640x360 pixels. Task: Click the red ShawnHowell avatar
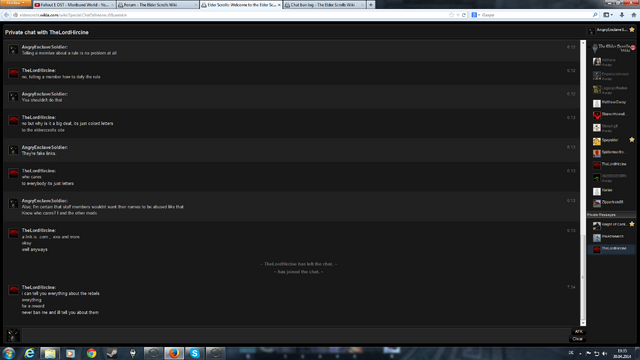point(597,115)
